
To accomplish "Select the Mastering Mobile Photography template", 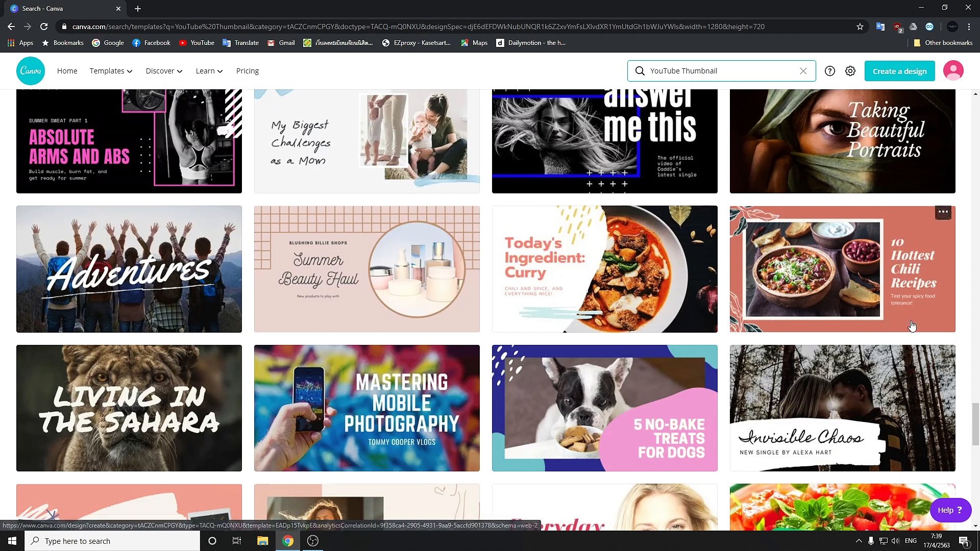I will [366, 408].
